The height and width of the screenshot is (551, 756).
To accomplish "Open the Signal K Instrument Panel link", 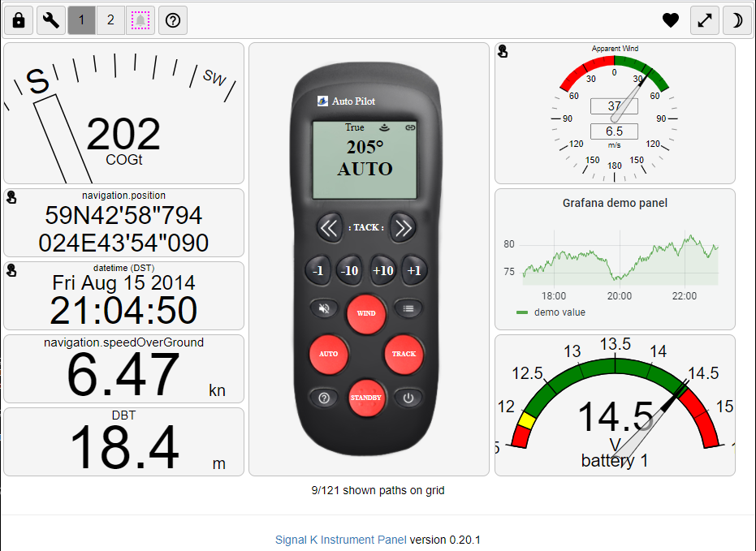I will 340,540.
